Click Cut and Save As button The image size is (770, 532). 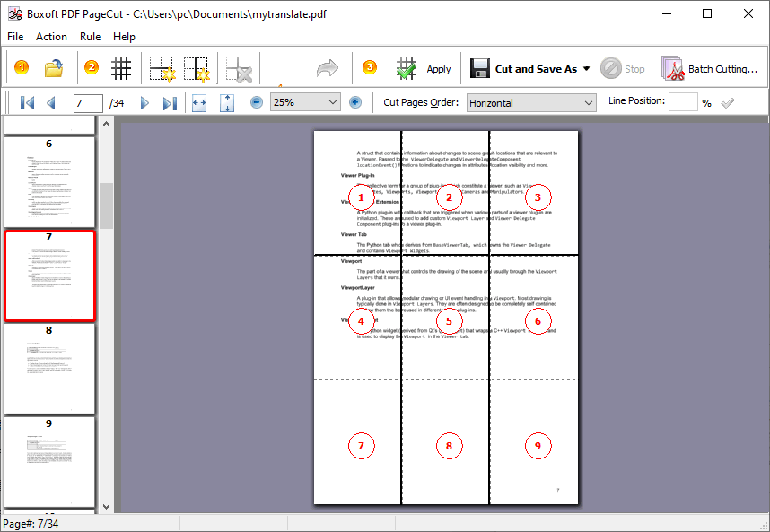click(523, 69)
